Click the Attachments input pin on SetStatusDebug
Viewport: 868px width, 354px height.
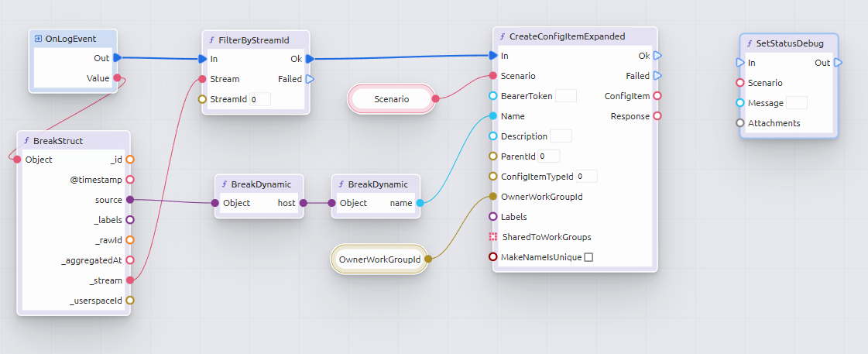(740, 123)
